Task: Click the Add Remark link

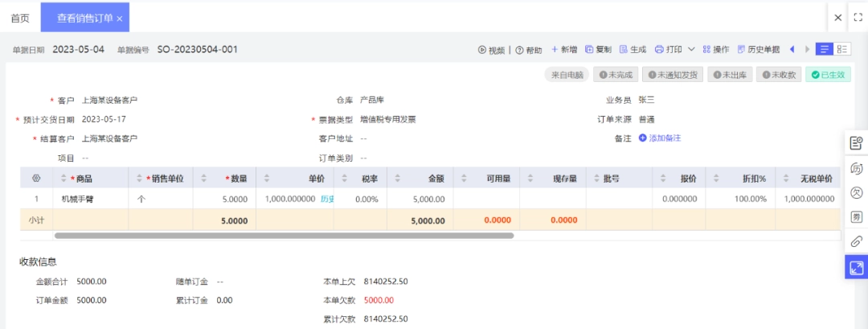Action: (x=660, y=138)
